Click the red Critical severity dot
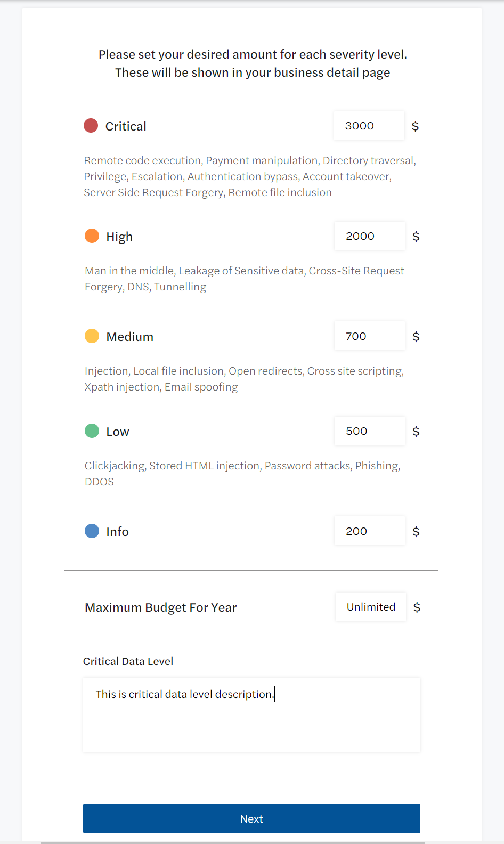This screenshot has height=844, width=504. [91, 126]
